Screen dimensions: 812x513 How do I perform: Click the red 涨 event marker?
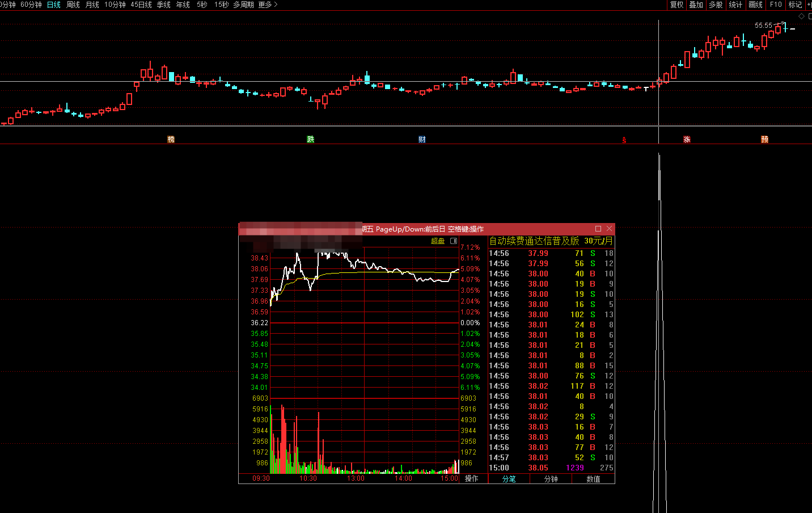687,140
